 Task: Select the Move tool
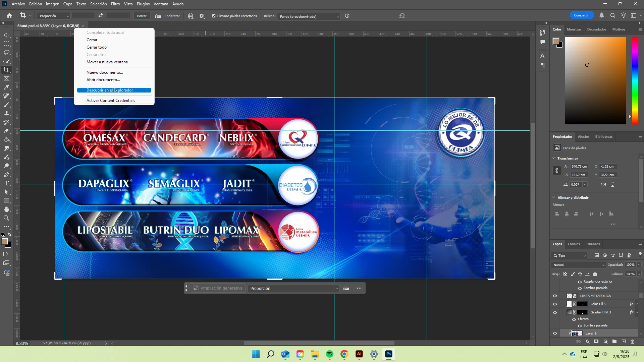coord(6,35)
